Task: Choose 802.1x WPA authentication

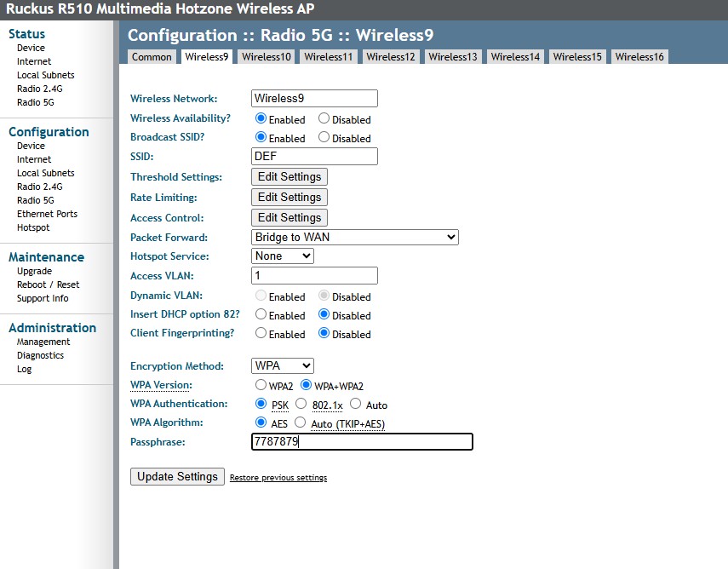Action: tap(301, 404)
